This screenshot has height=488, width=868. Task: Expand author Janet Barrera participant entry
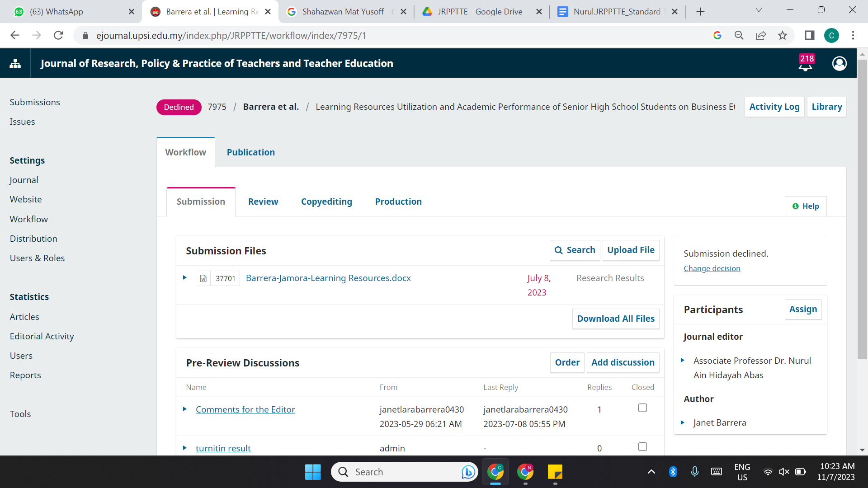click(x=683, y=422)
